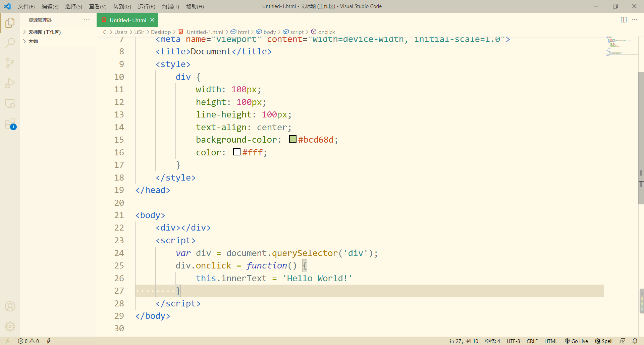The image size is (644, 345).
Task: Click Untitled-1.html breadcrumb segment
Action: pos(201,32)
